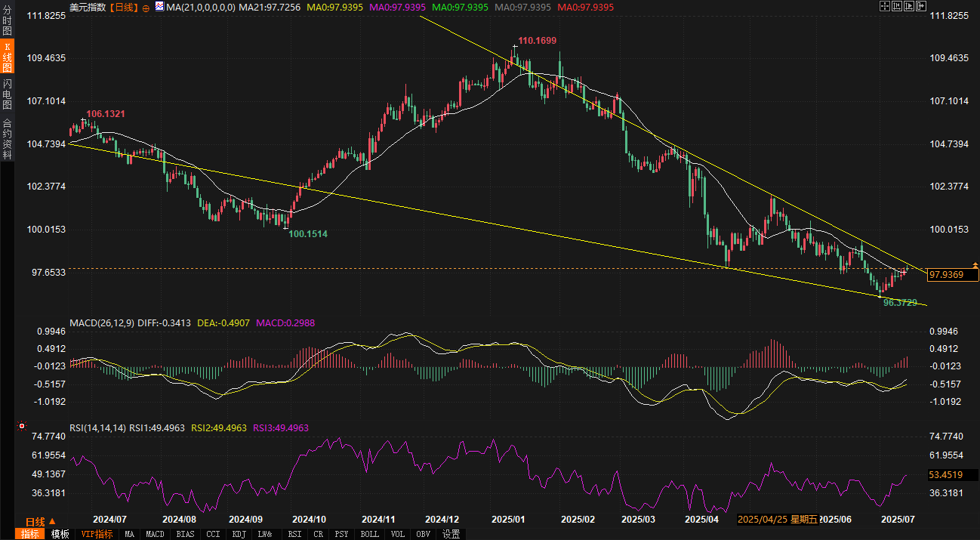This screenshot has width=980, height=540.
Task: Click the RSI3:49.4963 value
Action: click(281, 428)
